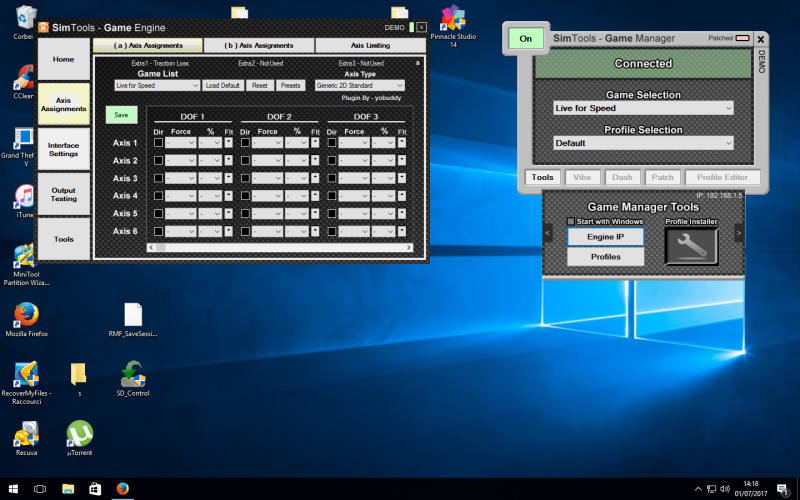This screenshot has height=500, width=800.
Task: Click the horizontal scrollbar right arrow
Action: [x=409, y=247]
